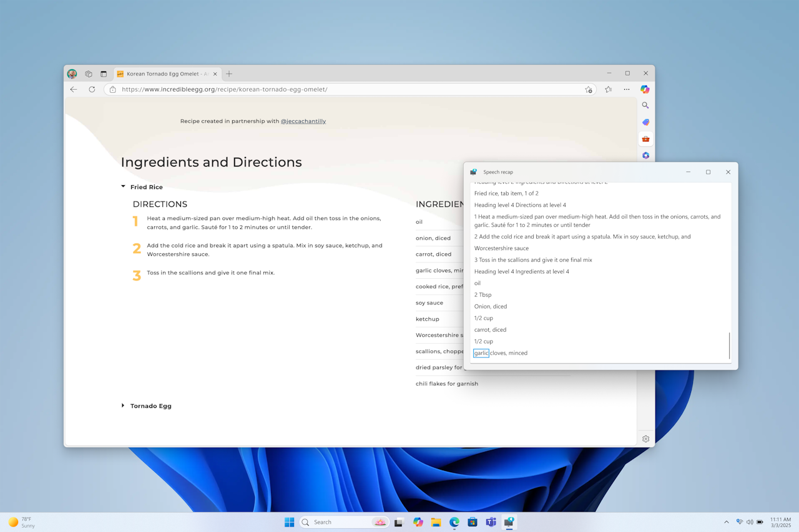Open the Shopping tag sidebar icon

click(x=645, y=122)
